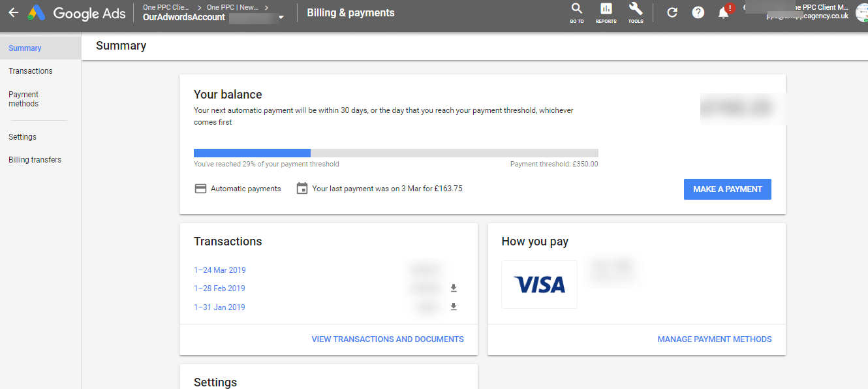Open the 1–31 Jan 2019 transactions link
This screenshot has width=868, height=389.
[219, 307]
